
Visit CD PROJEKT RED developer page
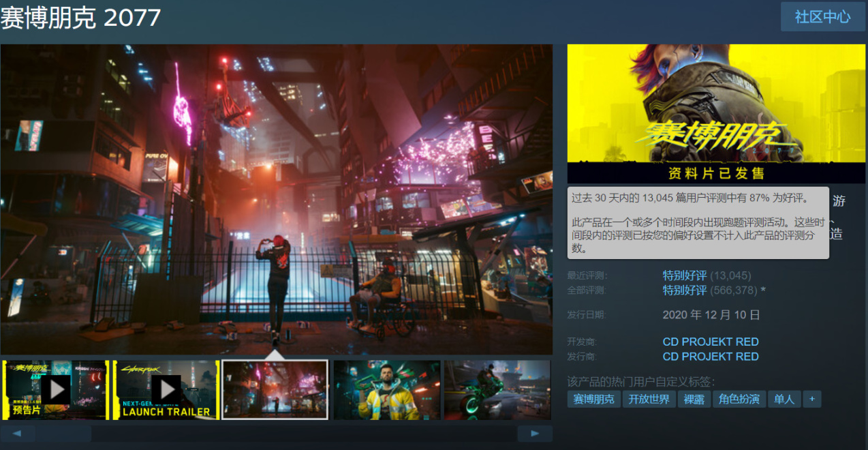click(711, 342)
